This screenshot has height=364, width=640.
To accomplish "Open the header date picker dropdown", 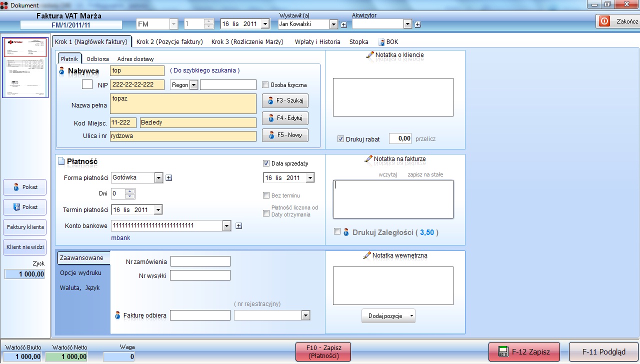I will [x=265, y=24].
